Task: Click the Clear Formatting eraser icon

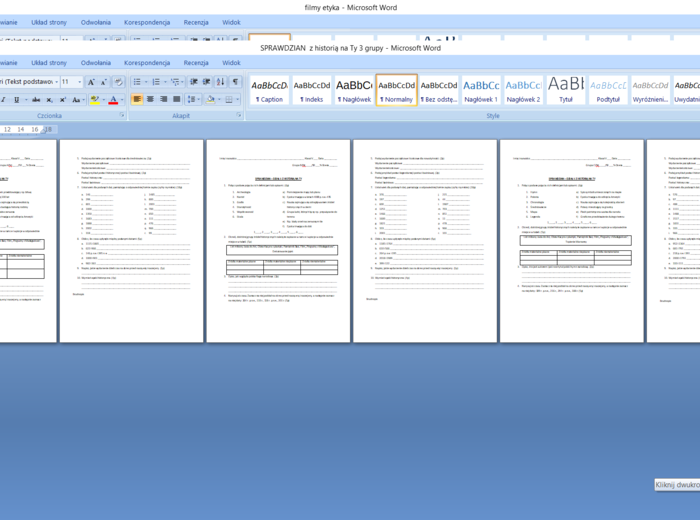Action: (x=118, y=82)
